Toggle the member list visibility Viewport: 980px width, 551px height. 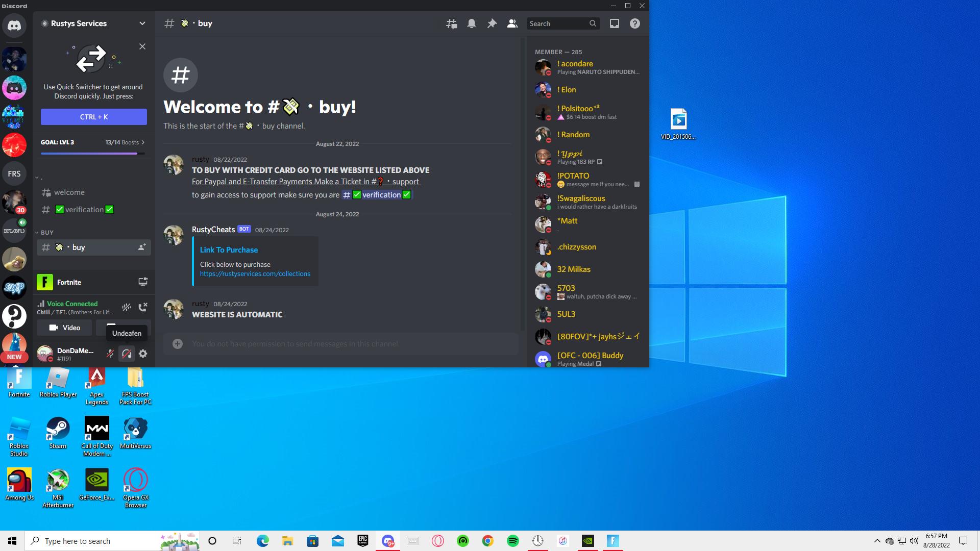(512, 23)
